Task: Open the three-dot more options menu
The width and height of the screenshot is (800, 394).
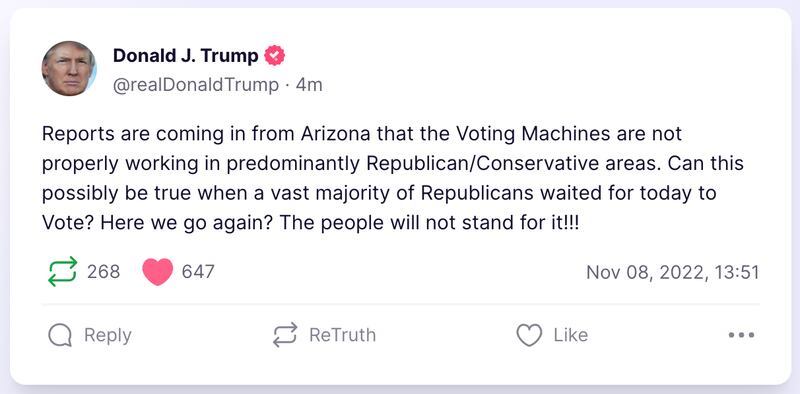Action: click(741, 335)
